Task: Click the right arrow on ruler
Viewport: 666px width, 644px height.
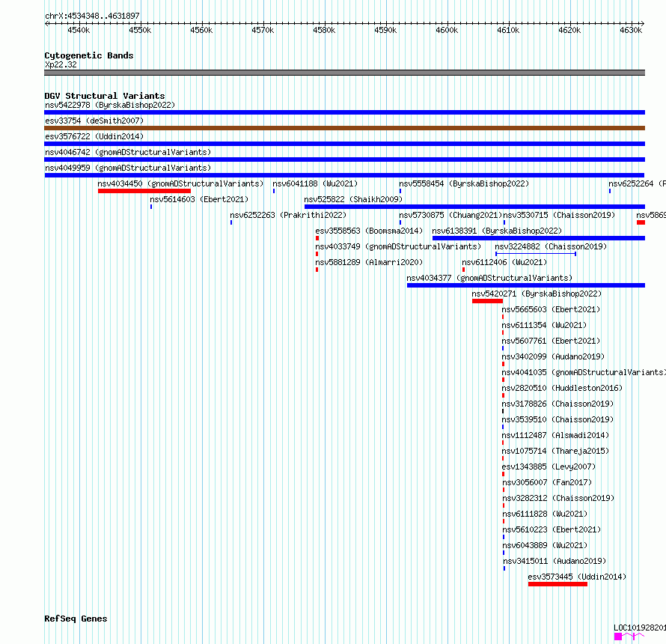Action: tap(642, 23)
